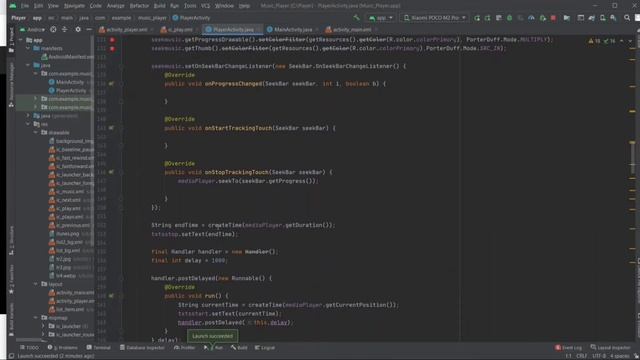Screen dimensions: 640x360
Task: Click override gutter icon beside onStopTrackingTouch
Action: point(111,172)
